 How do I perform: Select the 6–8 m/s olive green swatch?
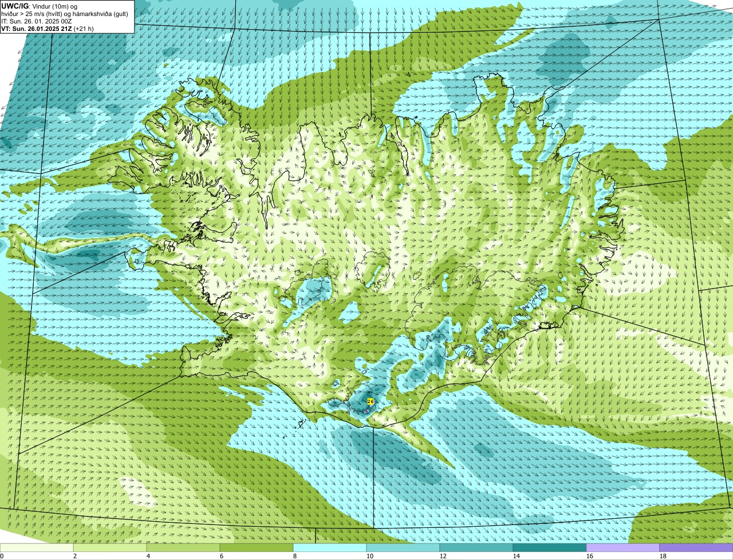coord(257,548)
